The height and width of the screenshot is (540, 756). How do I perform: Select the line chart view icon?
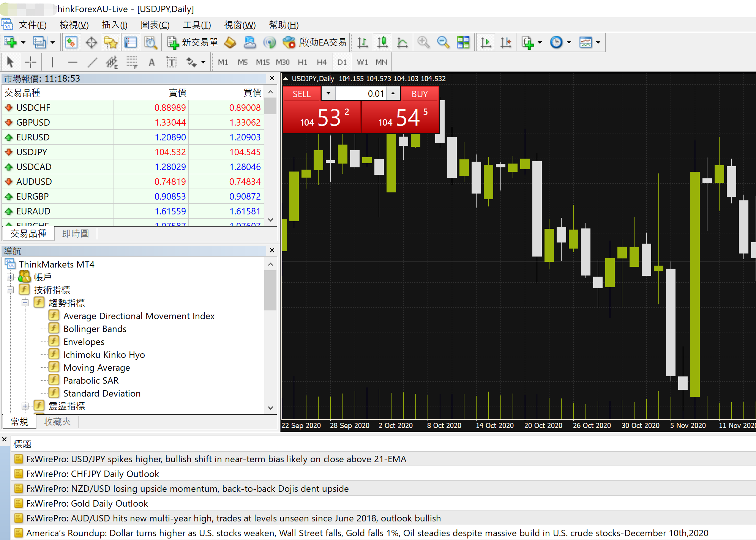(x=402, y=43)
